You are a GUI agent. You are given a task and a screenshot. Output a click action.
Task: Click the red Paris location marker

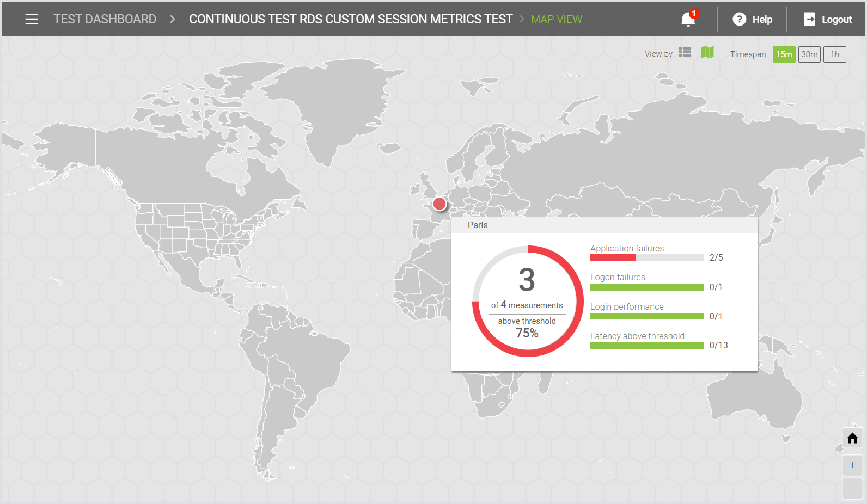point(439,204)
